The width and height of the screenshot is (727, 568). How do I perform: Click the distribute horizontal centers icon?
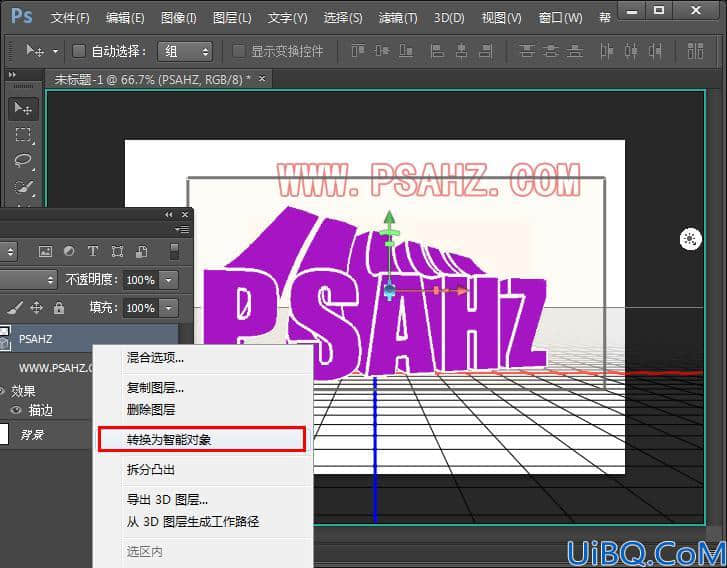631,50
